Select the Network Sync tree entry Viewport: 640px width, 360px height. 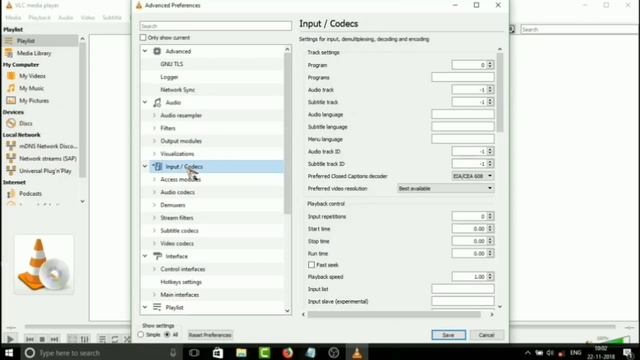(178, 90)
